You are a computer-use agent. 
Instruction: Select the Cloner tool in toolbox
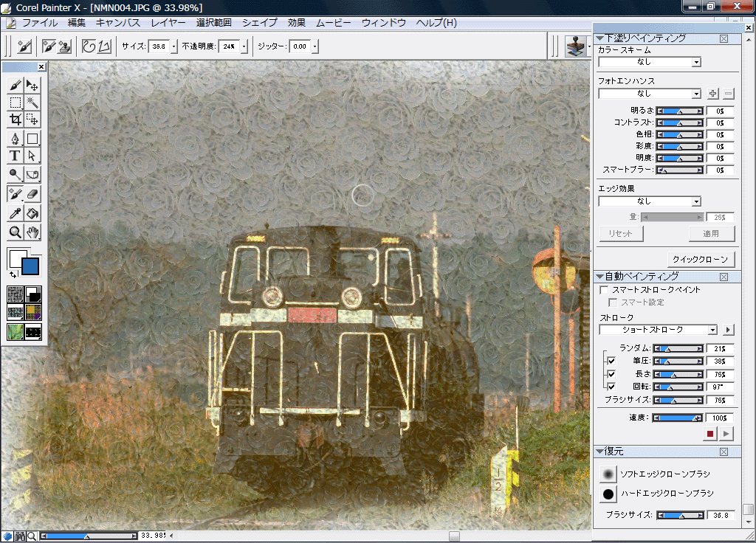[15, 194]
